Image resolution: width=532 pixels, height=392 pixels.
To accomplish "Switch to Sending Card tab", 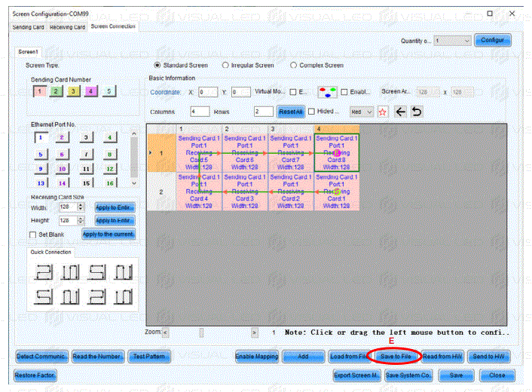I will [28, 27].
